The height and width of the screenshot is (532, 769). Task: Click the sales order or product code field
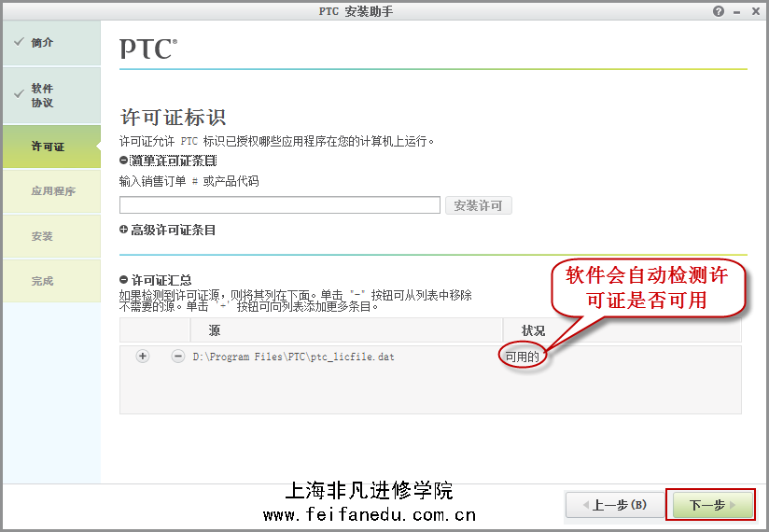[x=280, y=205]
